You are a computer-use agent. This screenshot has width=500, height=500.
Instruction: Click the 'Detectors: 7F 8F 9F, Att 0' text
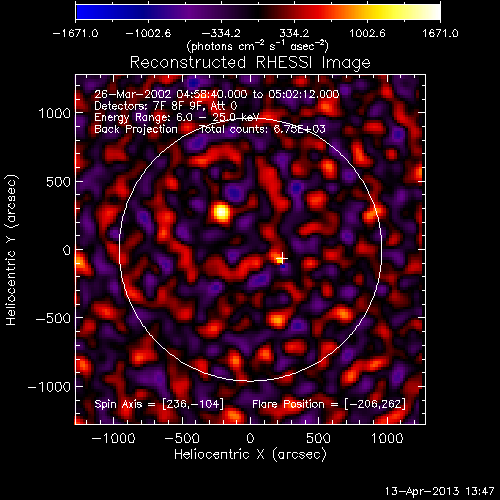[166, 106]
